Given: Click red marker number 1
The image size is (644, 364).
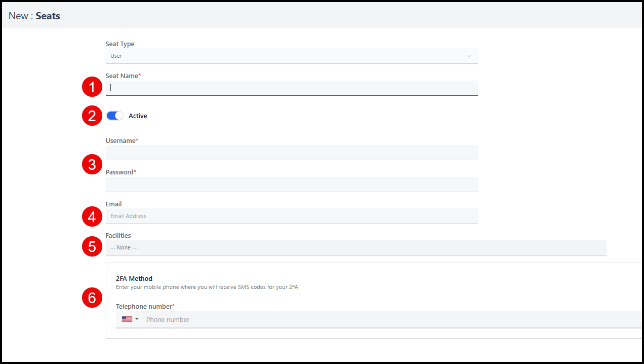Looking at the screenshot, I should (x=92, y=87).
